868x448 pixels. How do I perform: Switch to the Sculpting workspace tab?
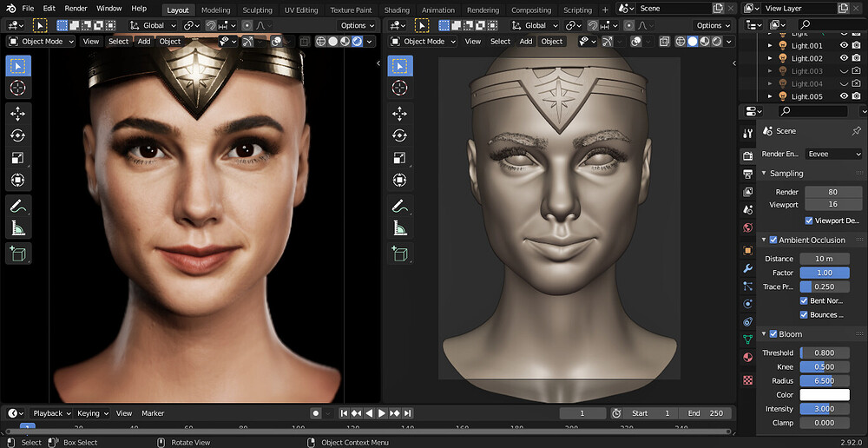coord(258,10)
